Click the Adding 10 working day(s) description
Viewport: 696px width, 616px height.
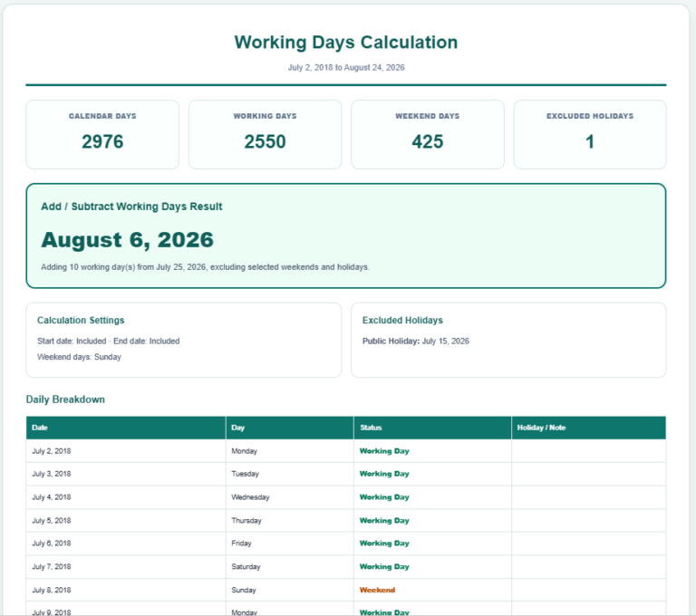click(x=205, y=267)
